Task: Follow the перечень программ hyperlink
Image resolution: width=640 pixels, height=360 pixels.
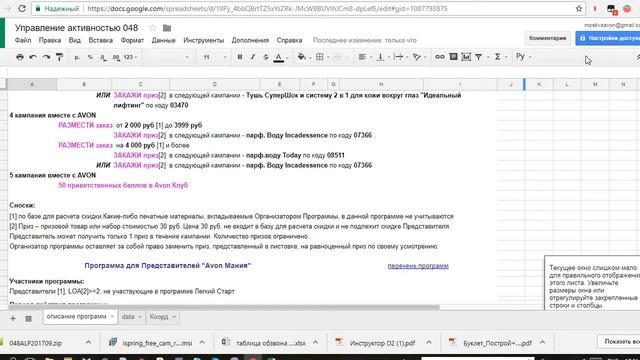Action: [x=418, y=266]
